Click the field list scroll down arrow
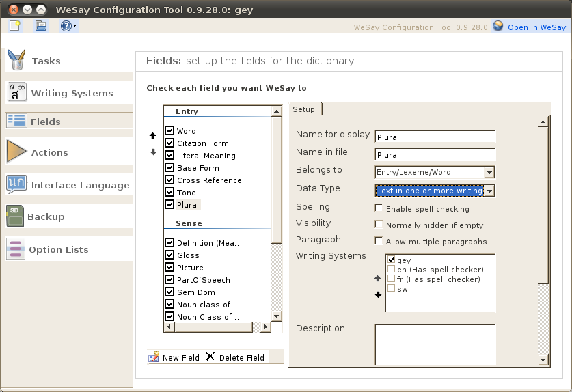Screen dimensions: 572x392 (277, 316)
